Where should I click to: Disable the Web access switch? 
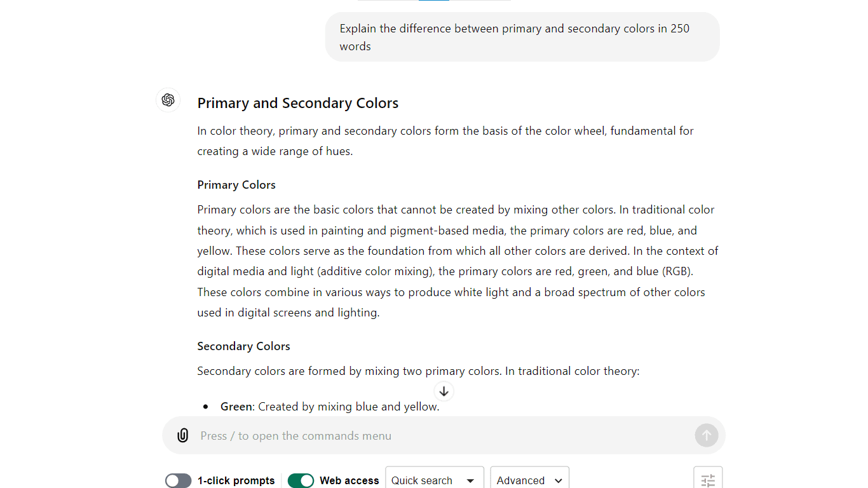(x=301, y=480)
